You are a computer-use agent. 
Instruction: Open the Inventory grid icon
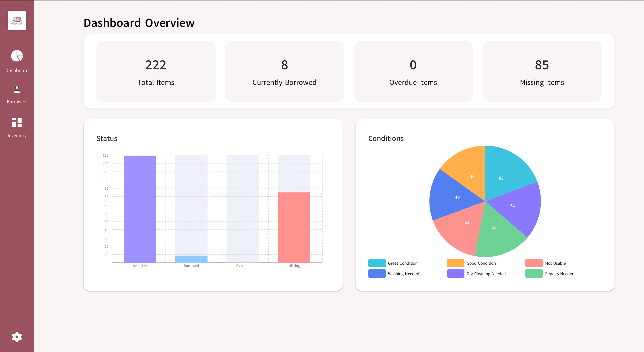17,122
